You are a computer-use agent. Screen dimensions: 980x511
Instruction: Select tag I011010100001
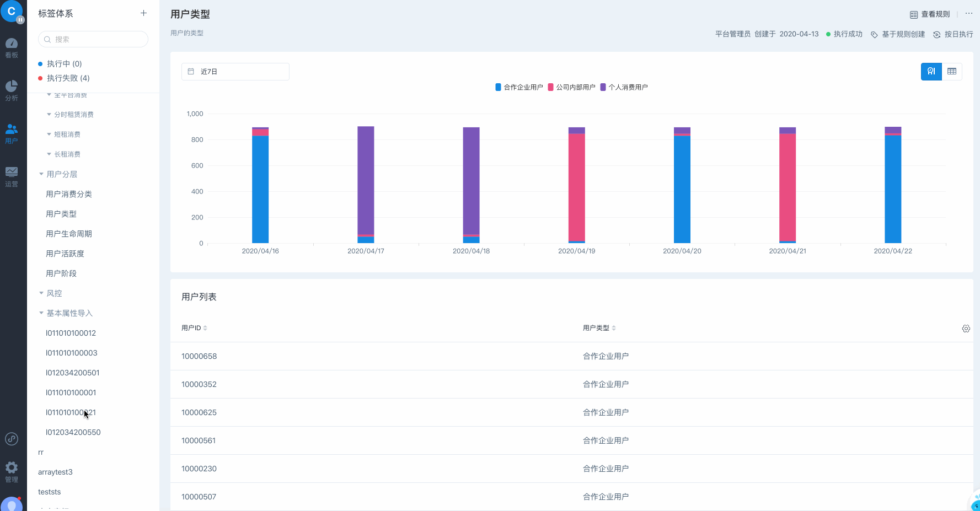71,392
